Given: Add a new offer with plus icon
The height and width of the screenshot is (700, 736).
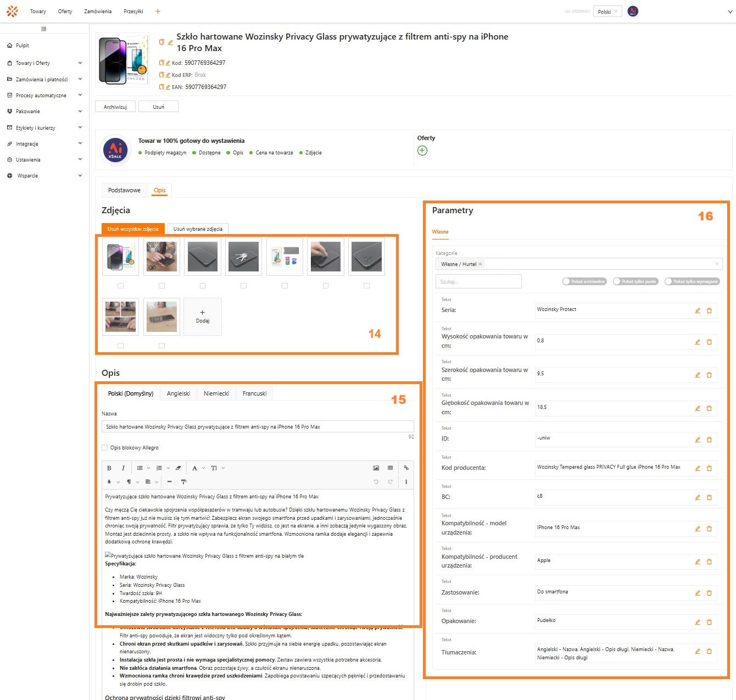Looking at the screenshot, I should (x=422, y=151).
